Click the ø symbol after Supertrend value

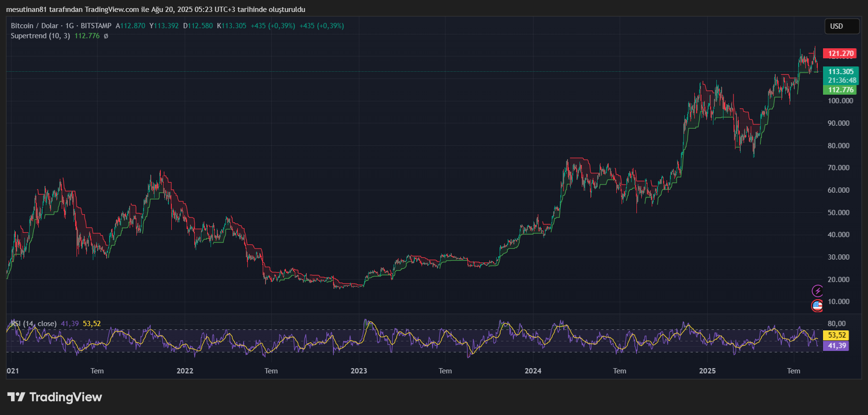pos(106,36)
